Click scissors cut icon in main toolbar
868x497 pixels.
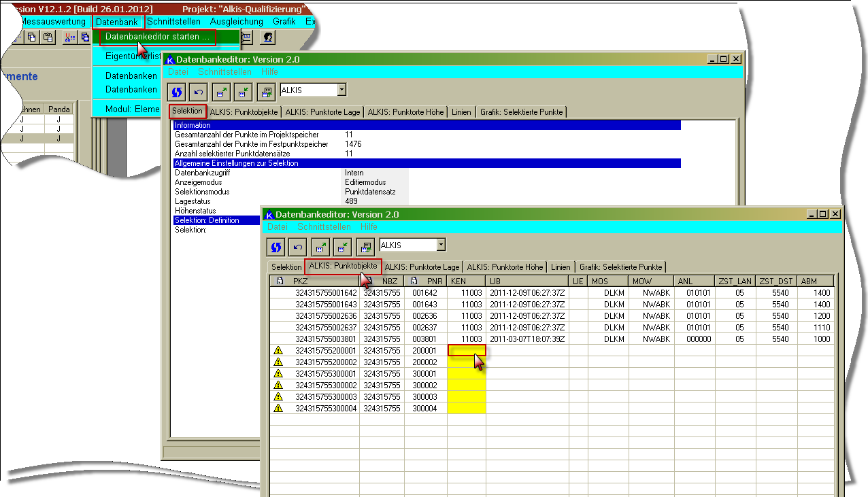pos(69,37)
